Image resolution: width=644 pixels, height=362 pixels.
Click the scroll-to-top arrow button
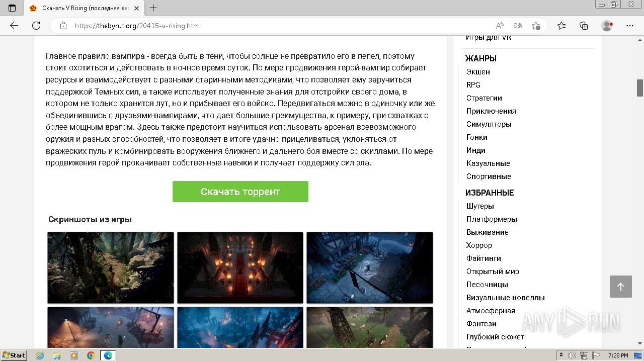pos(621,287)
